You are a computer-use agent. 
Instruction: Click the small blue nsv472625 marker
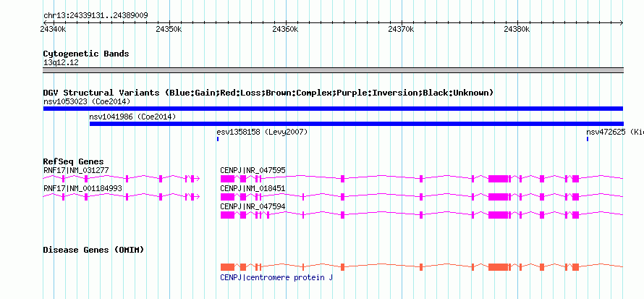click(588, 139)
